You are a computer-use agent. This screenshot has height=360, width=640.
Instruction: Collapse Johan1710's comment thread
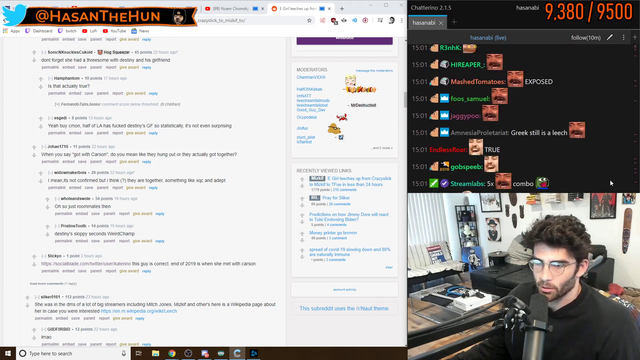(44, 147)
